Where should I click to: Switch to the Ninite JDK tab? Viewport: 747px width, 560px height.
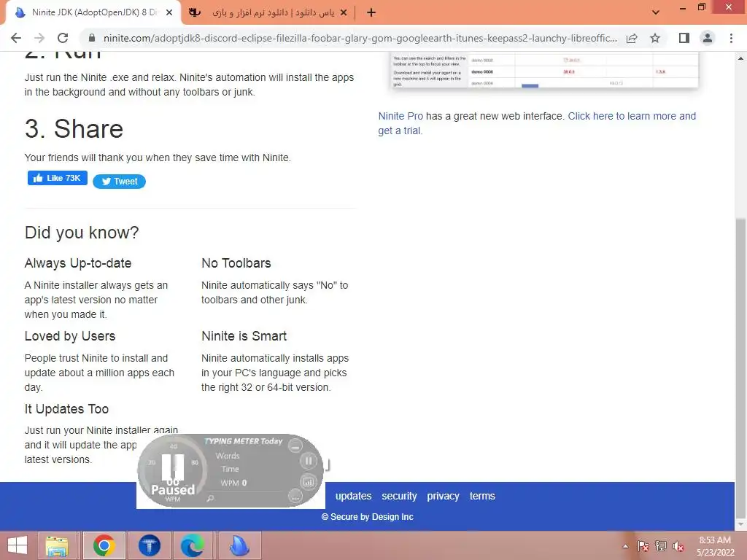click(x=93, y=13)
